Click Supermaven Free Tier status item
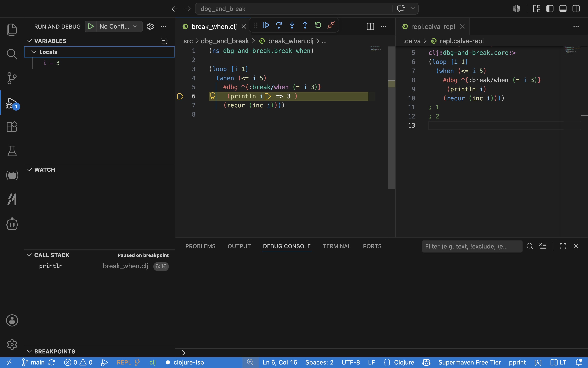The width and height of the screenshot is (588, 368). (x=469, y=362)
